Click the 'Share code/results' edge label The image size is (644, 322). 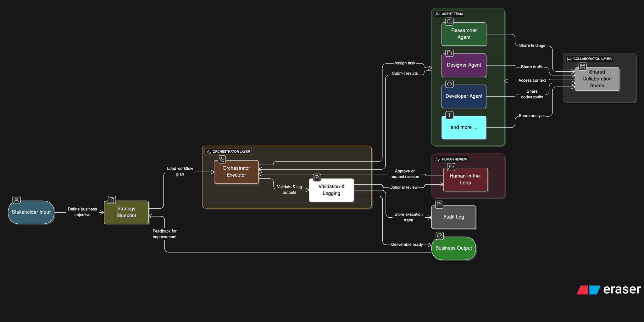coord(532,94)
